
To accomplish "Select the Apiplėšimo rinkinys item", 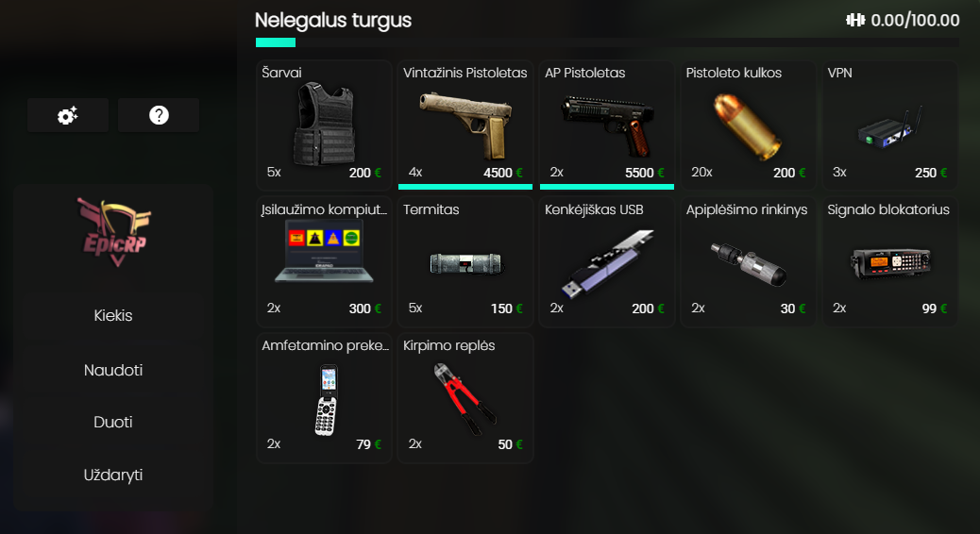I will click(748, 261).
